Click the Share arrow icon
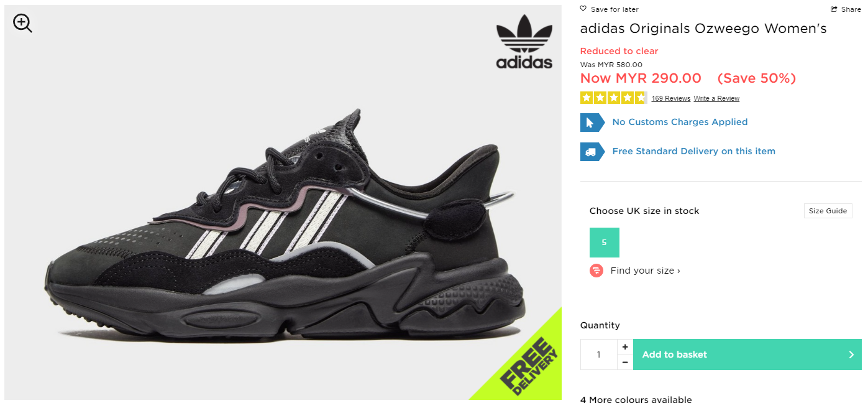Viewport: 868px width, 408px height. click(x=834, y=9)
